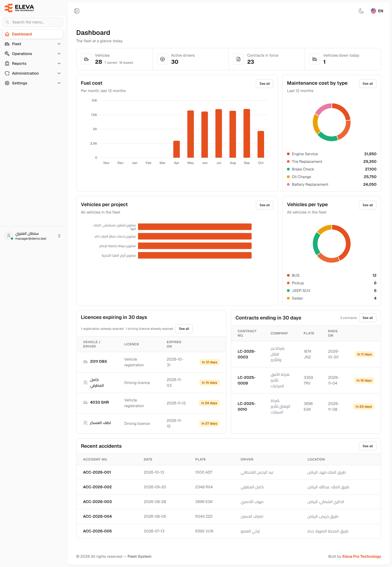
Task: Follow the Eleva Pro Technology footer link
Action: click(362, 556)
